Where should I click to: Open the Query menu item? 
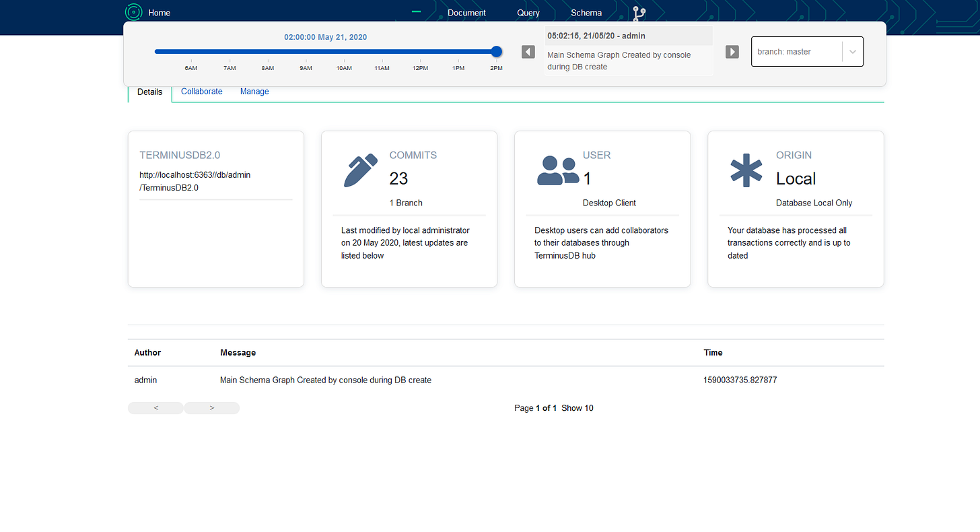point(528,13)
